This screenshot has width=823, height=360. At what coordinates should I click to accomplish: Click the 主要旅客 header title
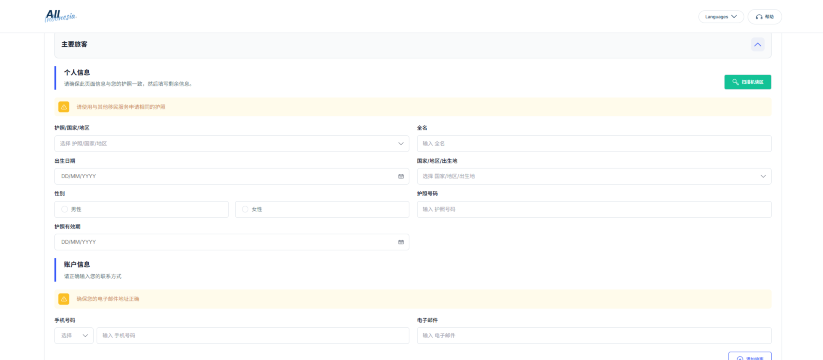pos(74,45)
